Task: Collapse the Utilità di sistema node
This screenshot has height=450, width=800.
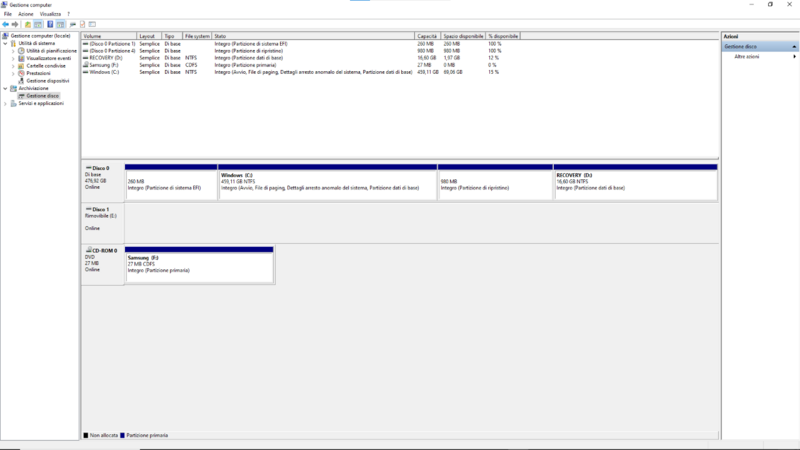Action: [6, 43]
